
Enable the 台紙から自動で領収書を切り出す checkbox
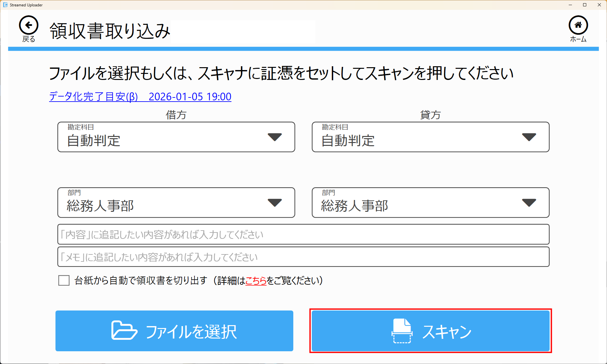pyautogui.click(x=64, y=281)
